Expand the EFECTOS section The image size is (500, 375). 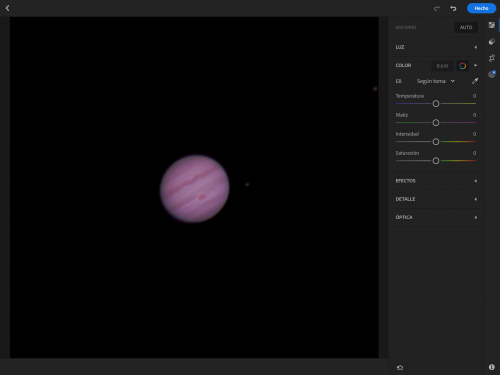click(436, 181)
